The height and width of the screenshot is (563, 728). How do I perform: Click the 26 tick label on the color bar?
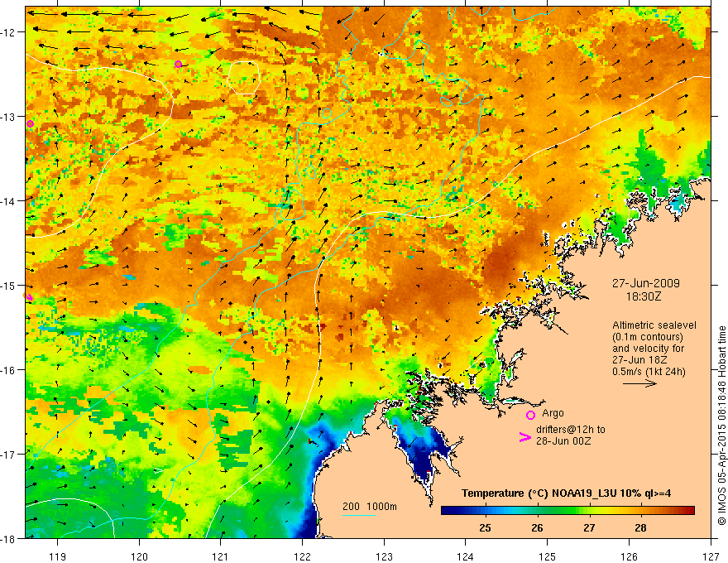[537, 528]
